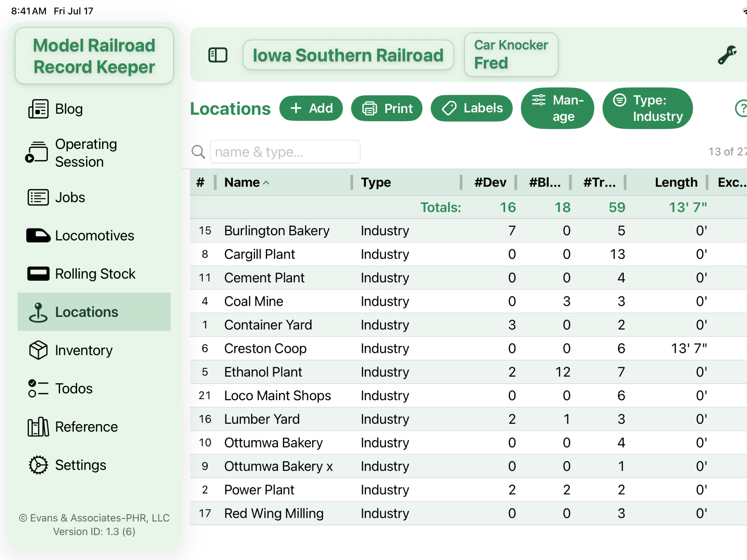
Task: Select the Creston Coop row
Action: pyautogui.click(x=469, y=348)
